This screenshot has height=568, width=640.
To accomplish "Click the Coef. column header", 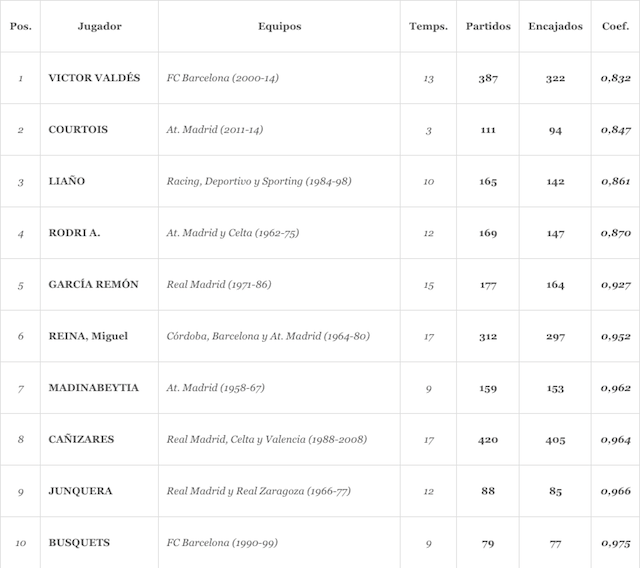I will tap(616, 26).
